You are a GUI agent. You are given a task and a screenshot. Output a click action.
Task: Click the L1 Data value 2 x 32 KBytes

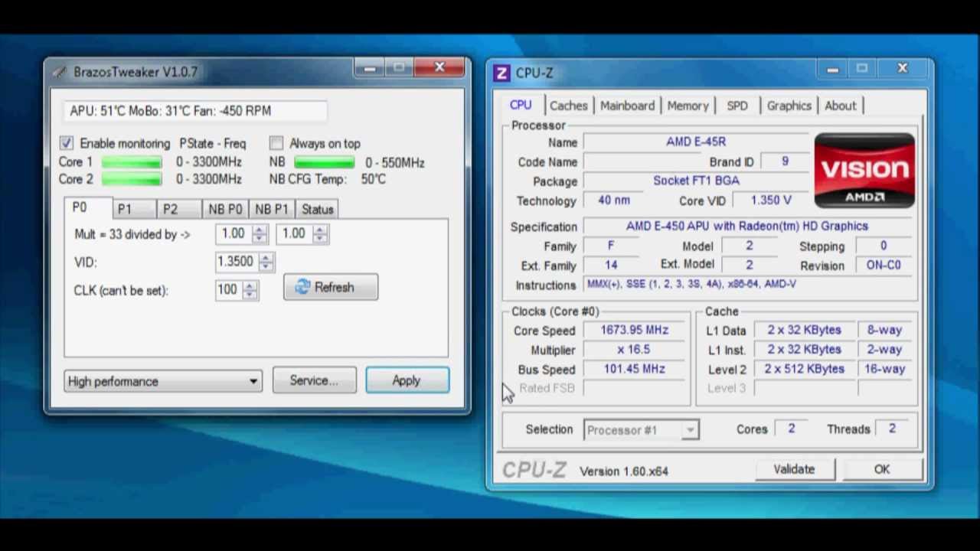pos(804,330)
